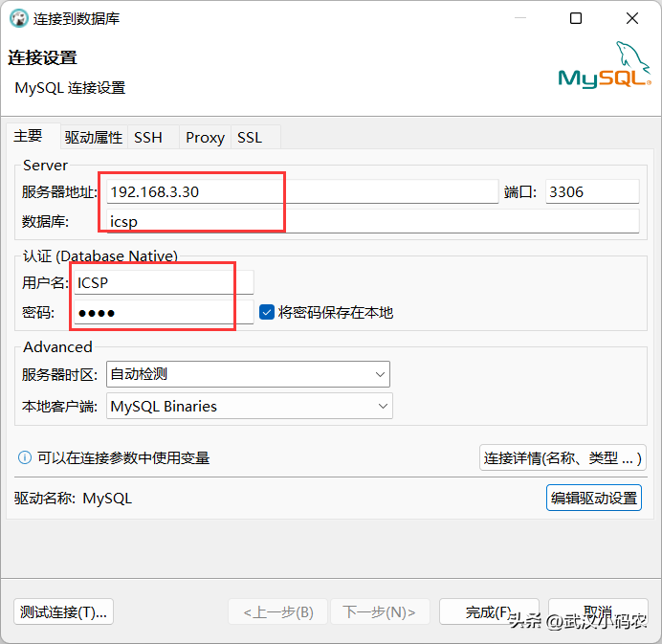Viewport: 662px width, 644px height.
Task: Select the 密码 password field
Action: tap(165, 313)
